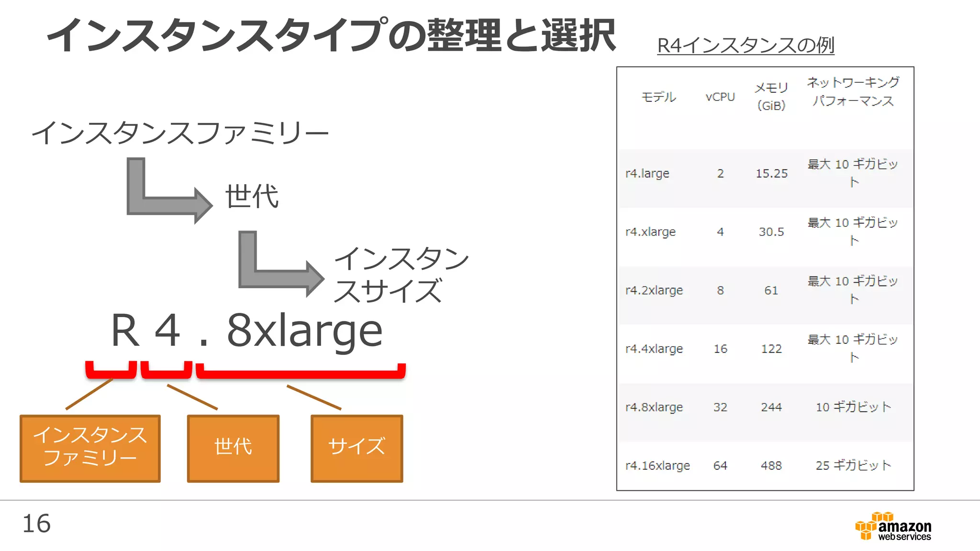Click the orange サイズ box
Image resolution: width=980 pixels, height=551 pixels.
click(356, 448)
